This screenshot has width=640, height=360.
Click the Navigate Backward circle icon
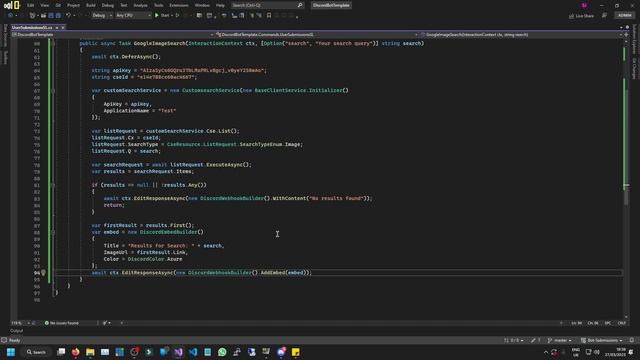11,16
